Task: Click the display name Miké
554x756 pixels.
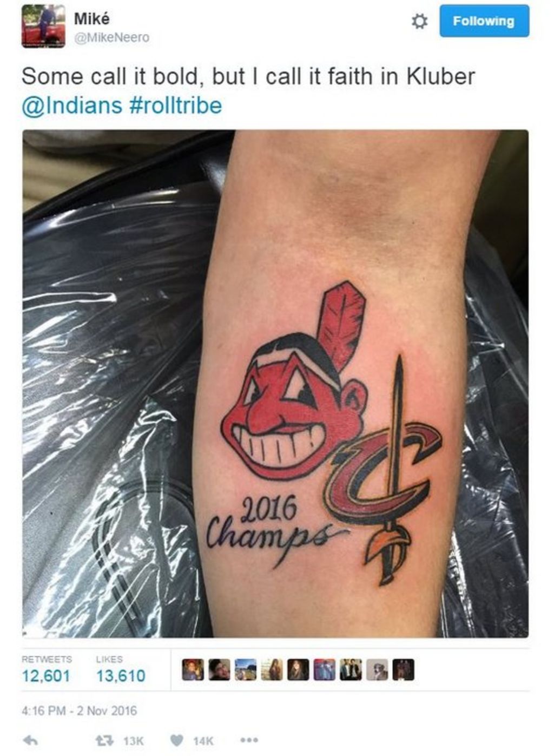Action: tap(91, 18)
